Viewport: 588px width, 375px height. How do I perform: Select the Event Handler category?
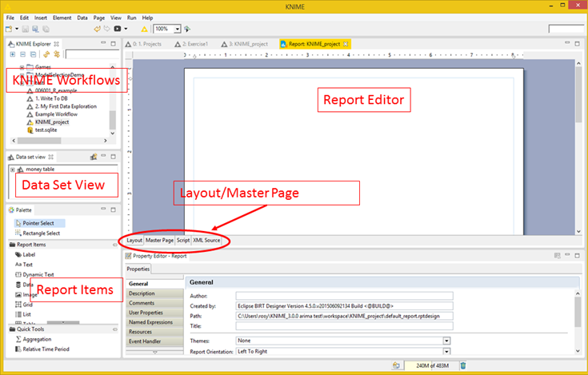154,341
